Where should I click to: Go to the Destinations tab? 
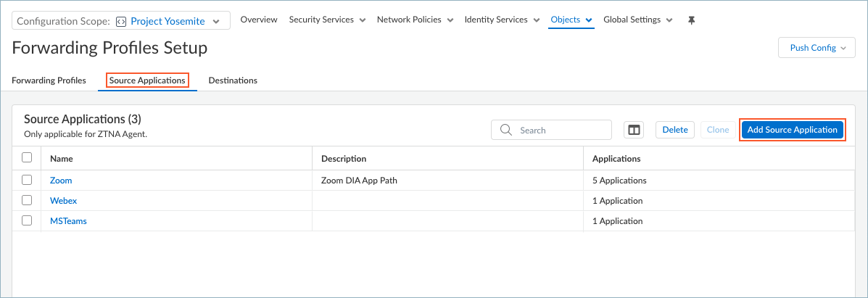pyautogui.click(x=233, y=80)
